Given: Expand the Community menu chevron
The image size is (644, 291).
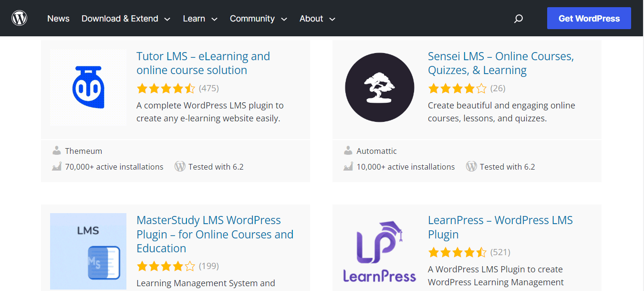Looking at the screenshot, I should coord(284,19).
